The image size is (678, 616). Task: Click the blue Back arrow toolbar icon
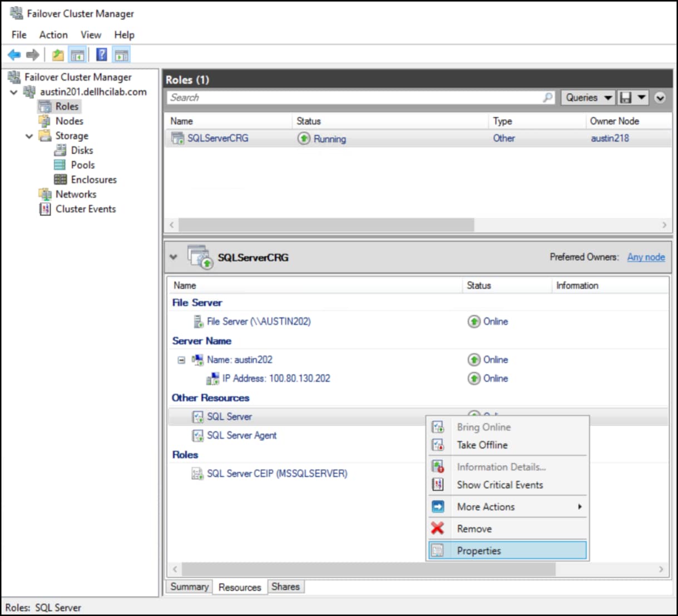(x=14, y=55)
